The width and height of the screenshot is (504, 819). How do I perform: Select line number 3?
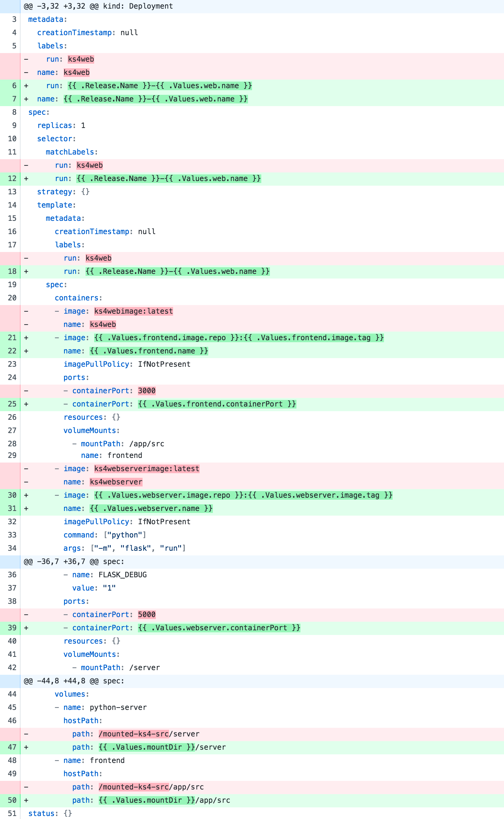14,20
